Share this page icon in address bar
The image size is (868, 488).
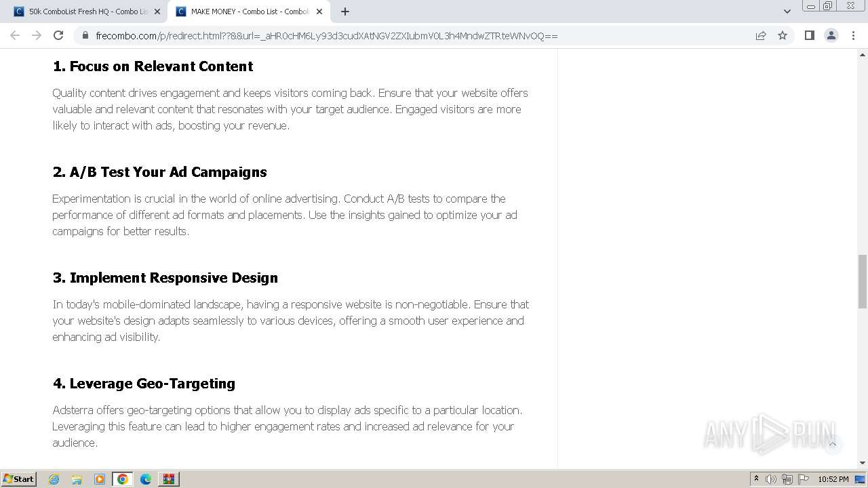[x=761, y=35]
